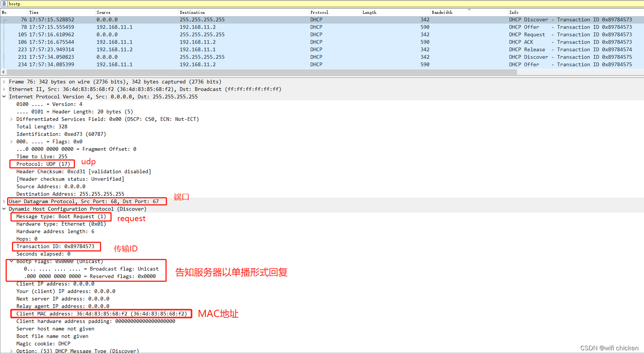Select Hardware type: Ethernet (0x01) line

61,224
